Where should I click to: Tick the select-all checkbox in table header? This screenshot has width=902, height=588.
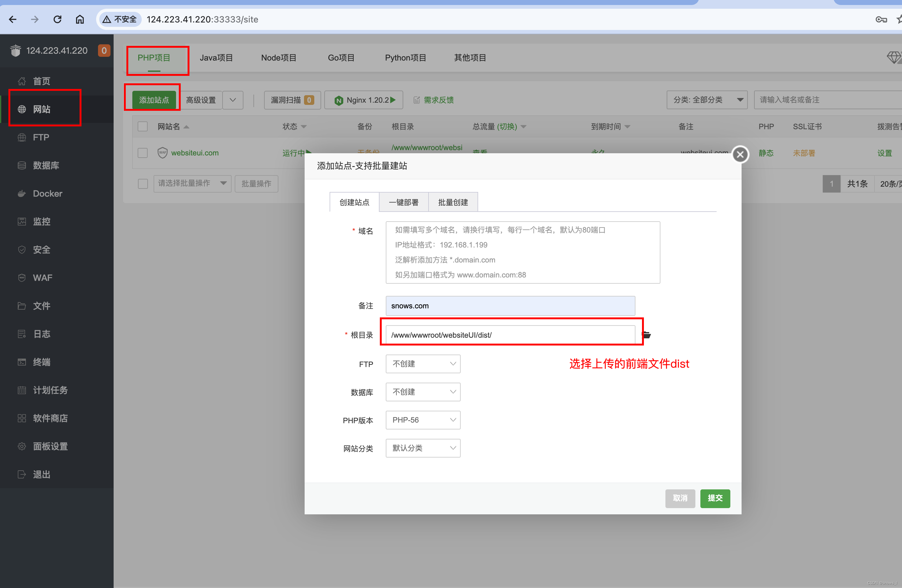click(x=143, y=126)
